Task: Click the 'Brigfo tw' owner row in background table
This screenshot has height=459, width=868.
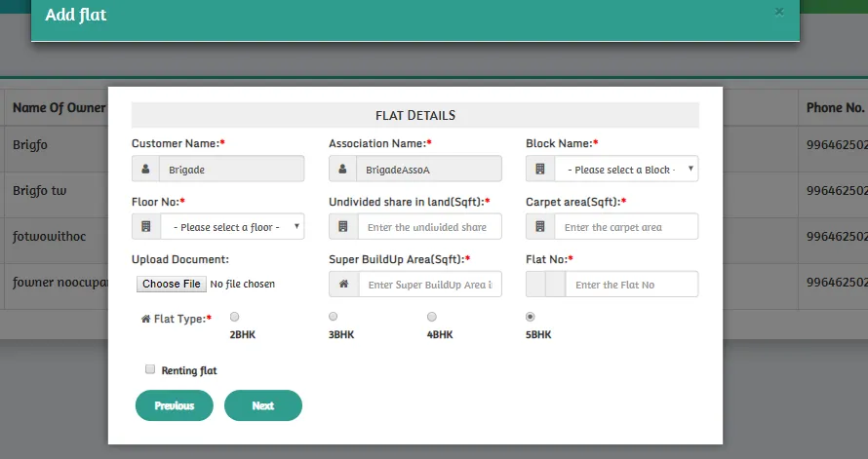Action: (39, 191)
